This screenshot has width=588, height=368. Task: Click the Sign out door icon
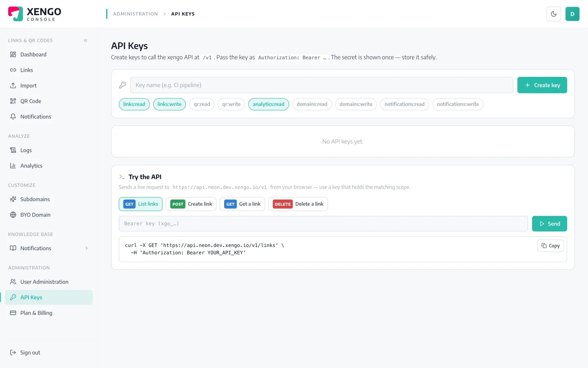coord(13,353)
